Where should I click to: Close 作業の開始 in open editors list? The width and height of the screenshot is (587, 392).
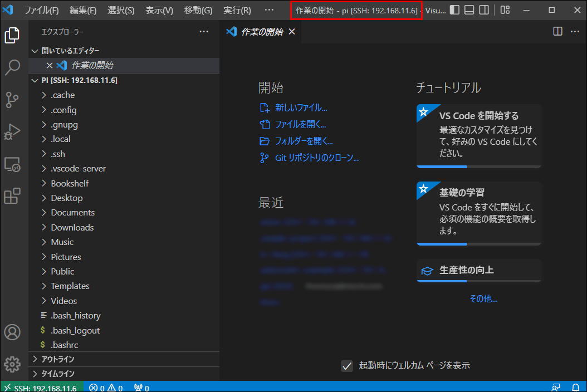pyautogui.click(x=50, y=66)
